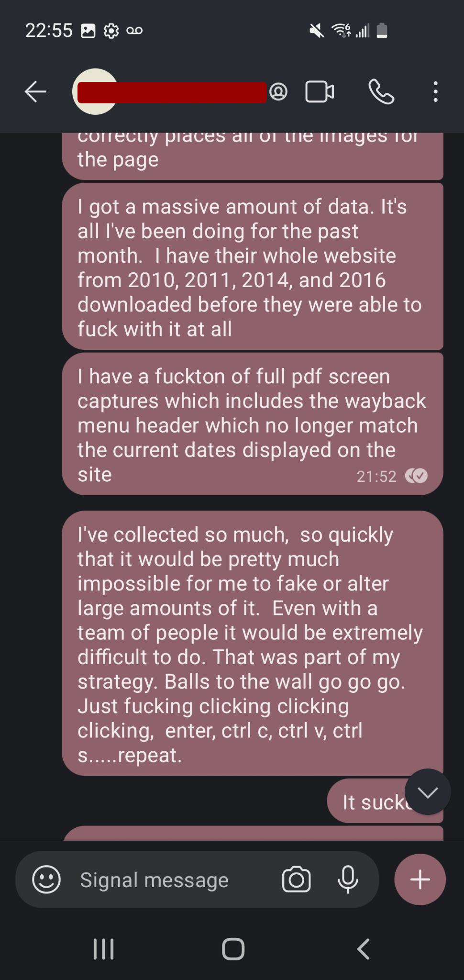Image resolution: width=464 pixels, height=980 pixels.
Task: Tap the Android home button
Action: [x=233, y=949]
